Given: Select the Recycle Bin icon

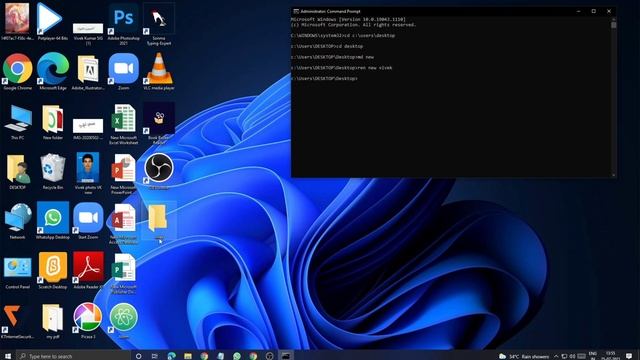Looking at the screenshot, I should (53, 171).
